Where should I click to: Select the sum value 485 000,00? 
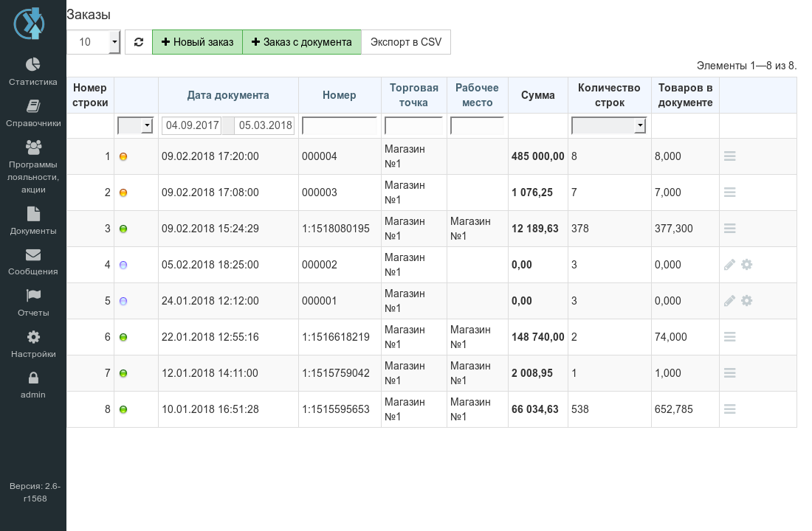coord(537,156)
